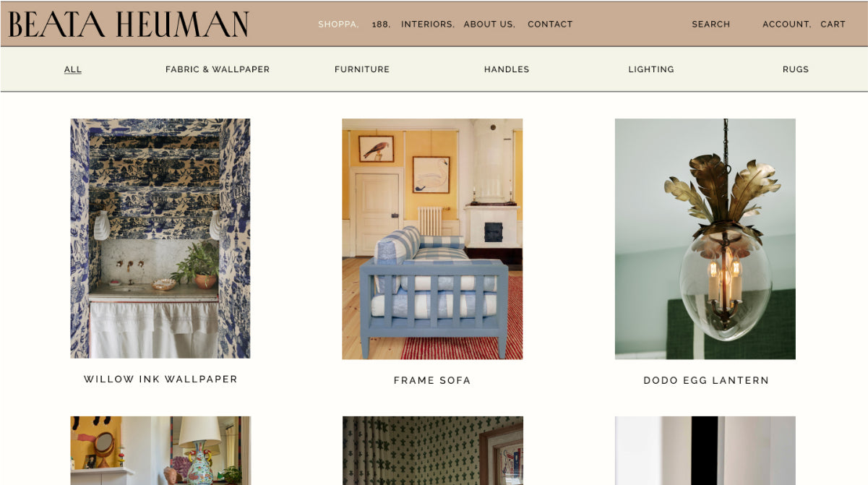
Task: Click Search in the header
Action: coord(711,25)
